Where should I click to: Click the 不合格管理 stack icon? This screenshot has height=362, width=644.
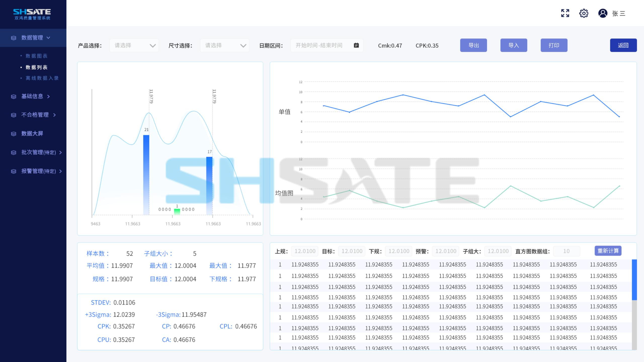point(14,115)
